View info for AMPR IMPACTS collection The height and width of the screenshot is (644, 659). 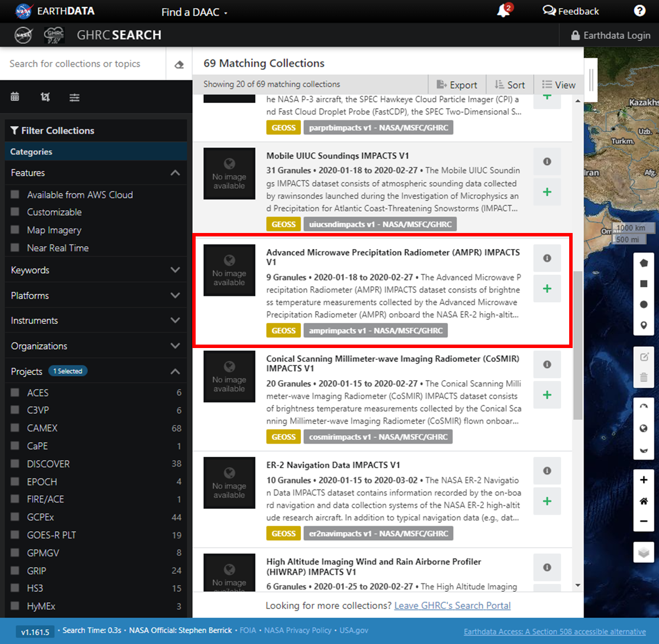pyautogui.click(x=547, y=258)
